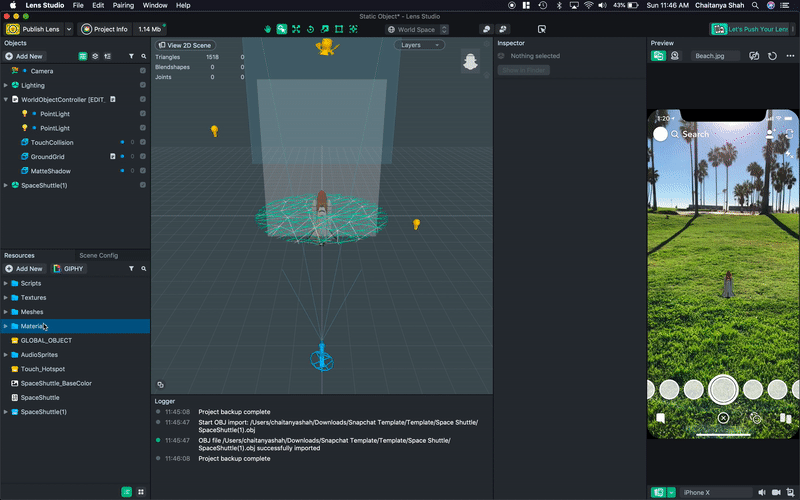This screenshot has height=500, width=800.
Task: Disable the MatteShadow object checkbox
Action: [x=143, y=171]
